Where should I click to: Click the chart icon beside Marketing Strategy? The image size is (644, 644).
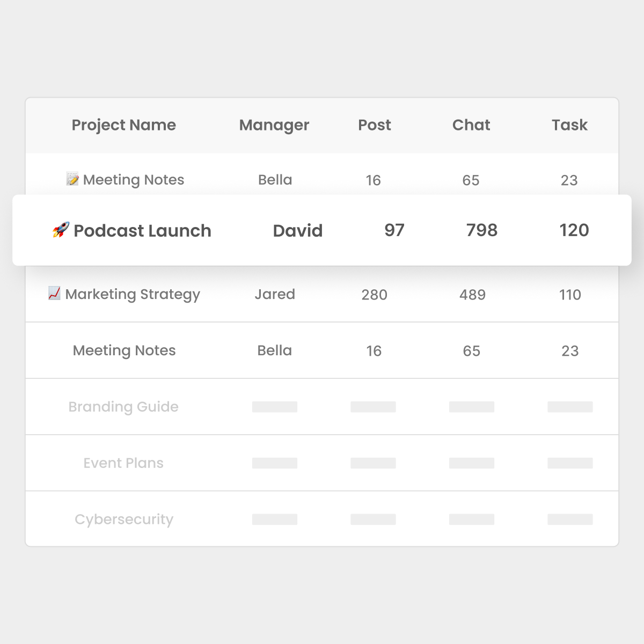pyautogui.click(x=54, y=293)
